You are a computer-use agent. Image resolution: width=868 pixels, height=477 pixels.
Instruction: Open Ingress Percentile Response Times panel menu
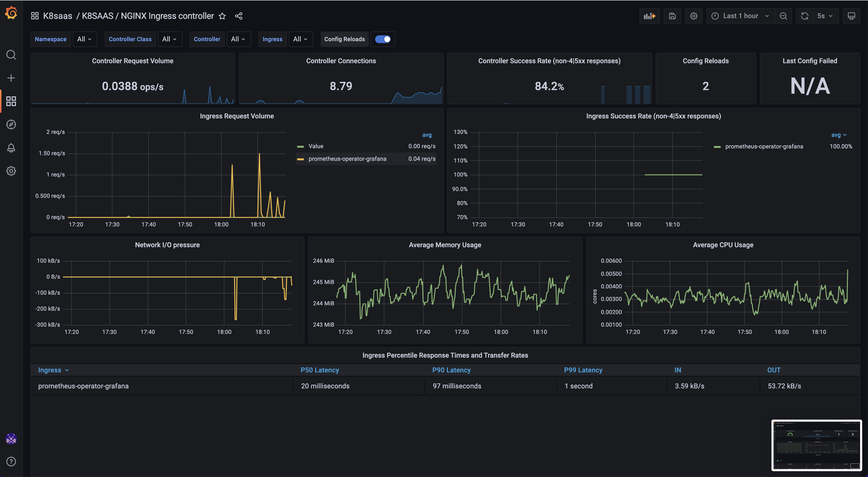click(445, 355)
